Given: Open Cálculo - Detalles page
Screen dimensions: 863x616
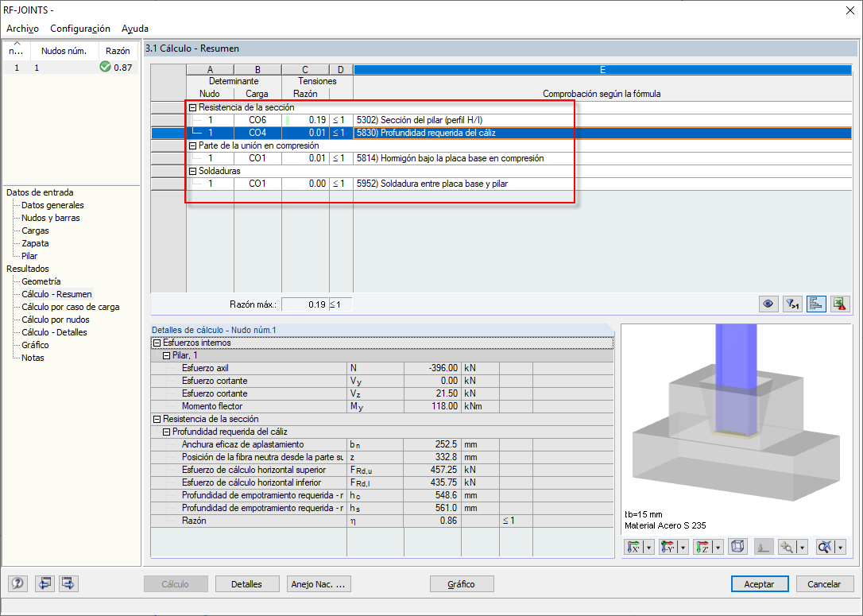Looking at the screenshot, I should click(55, 332).
